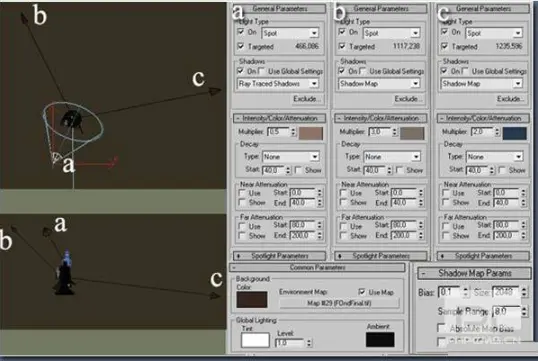Click spinner next to Level 1.0
538x361 pixels.
309,343
